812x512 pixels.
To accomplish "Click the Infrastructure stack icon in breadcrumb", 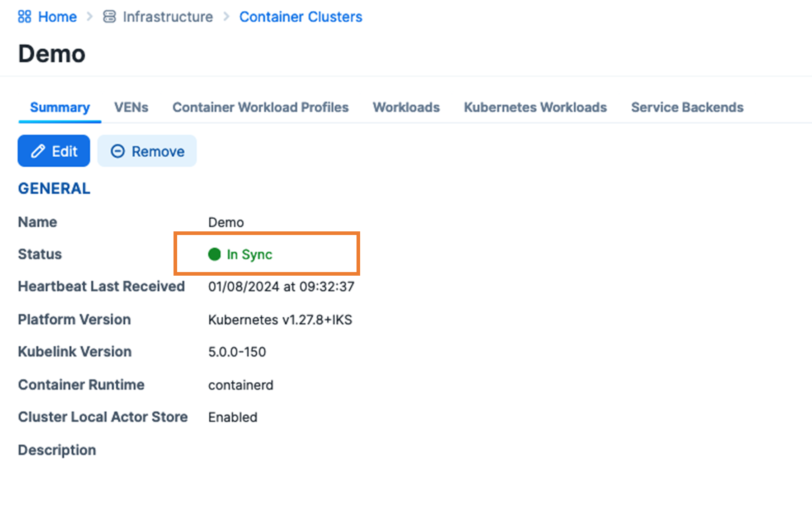I will pos(109,16).
